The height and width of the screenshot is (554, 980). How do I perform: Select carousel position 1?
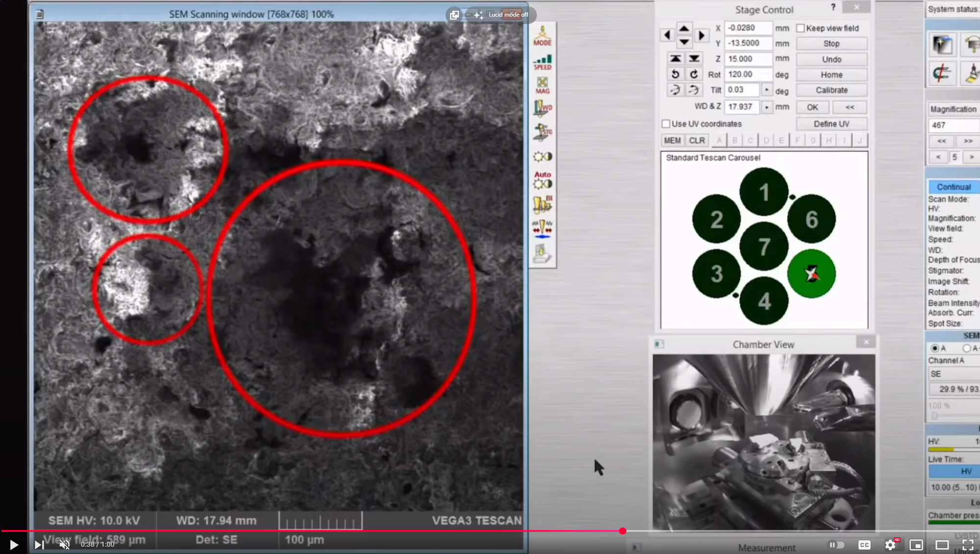pyautogui.click(x=764, y=192)
